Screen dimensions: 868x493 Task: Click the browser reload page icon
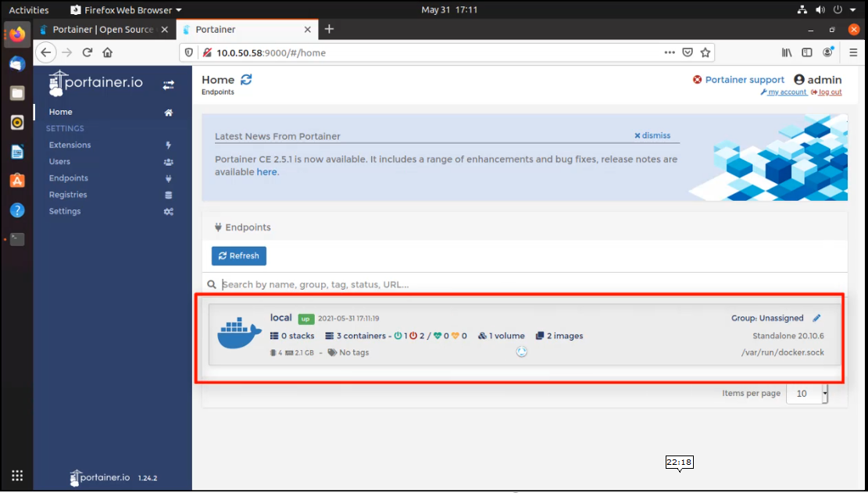(x=88, y=53)
